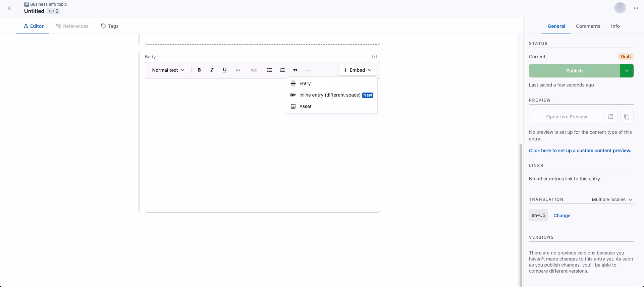Switch to the Tags tab
The height and width of the screenshot is (287, 644).
coord(110,26)
